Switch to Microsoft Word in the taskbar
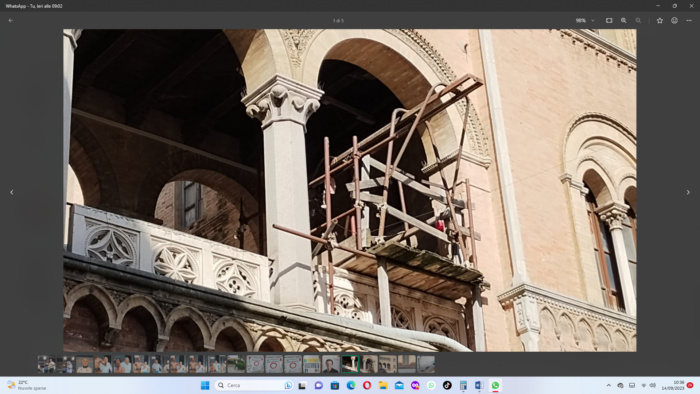700x394 pixels. coord(479,386)
